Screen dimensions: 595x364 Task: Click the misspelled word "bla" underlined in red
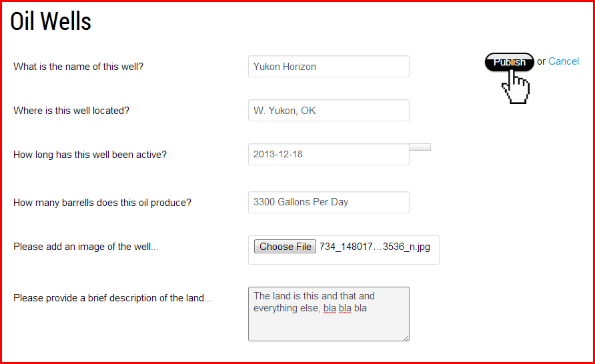[x=330, y=308]
